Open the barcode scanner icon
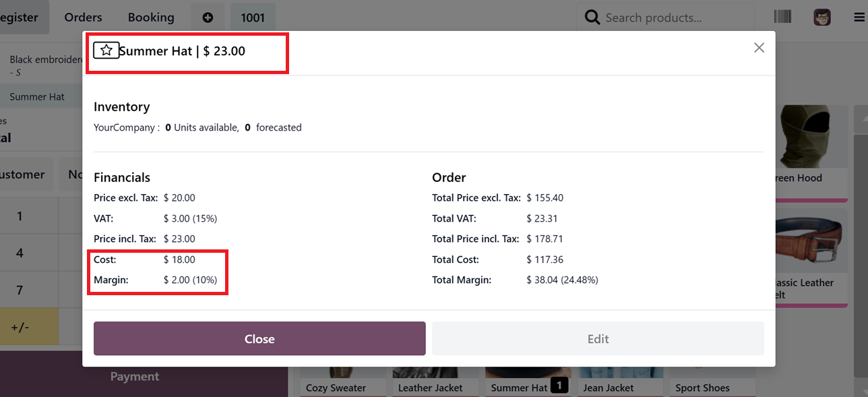Viewport: 868px width, 397px height. coord(783,18)
